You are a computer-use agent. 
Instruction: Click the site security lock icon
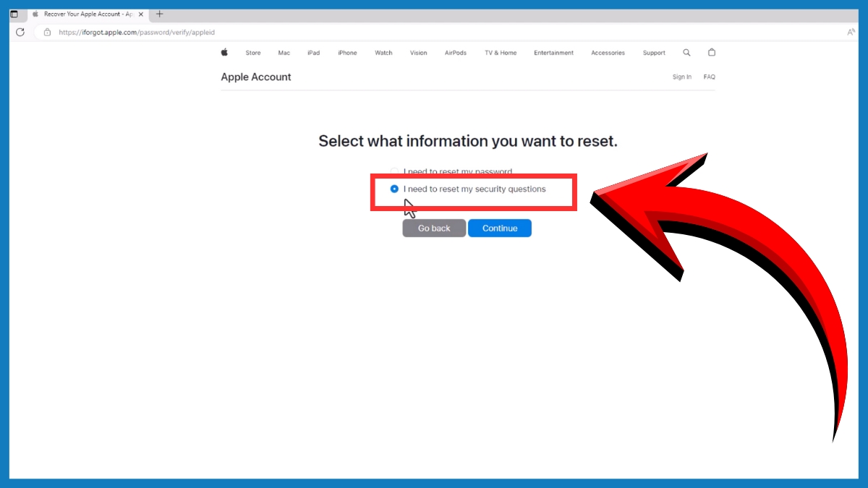[x=47, y=33]
